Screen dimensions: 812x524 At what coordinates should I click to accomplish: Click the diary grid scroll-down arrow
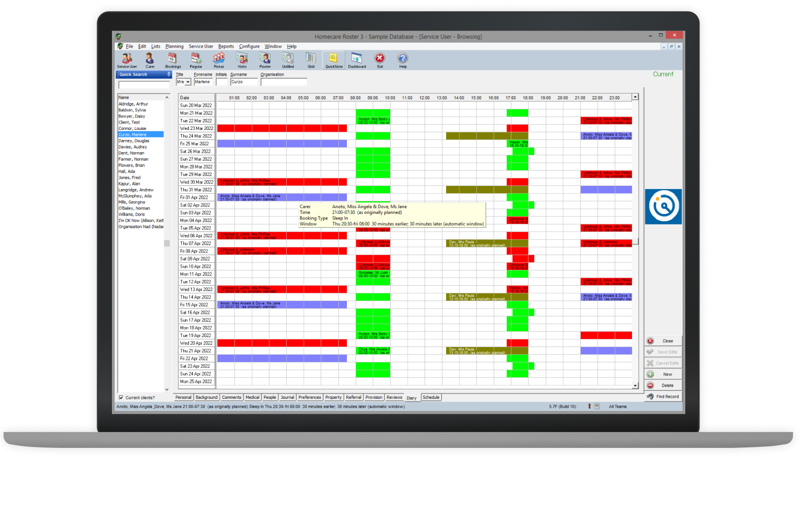click(x=635, y=386)
